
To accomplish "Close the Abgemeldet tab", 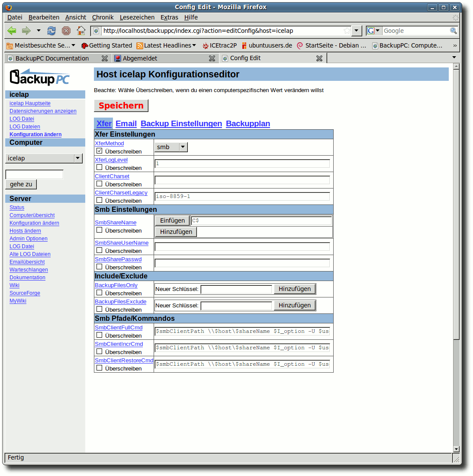I will point(212,58).
